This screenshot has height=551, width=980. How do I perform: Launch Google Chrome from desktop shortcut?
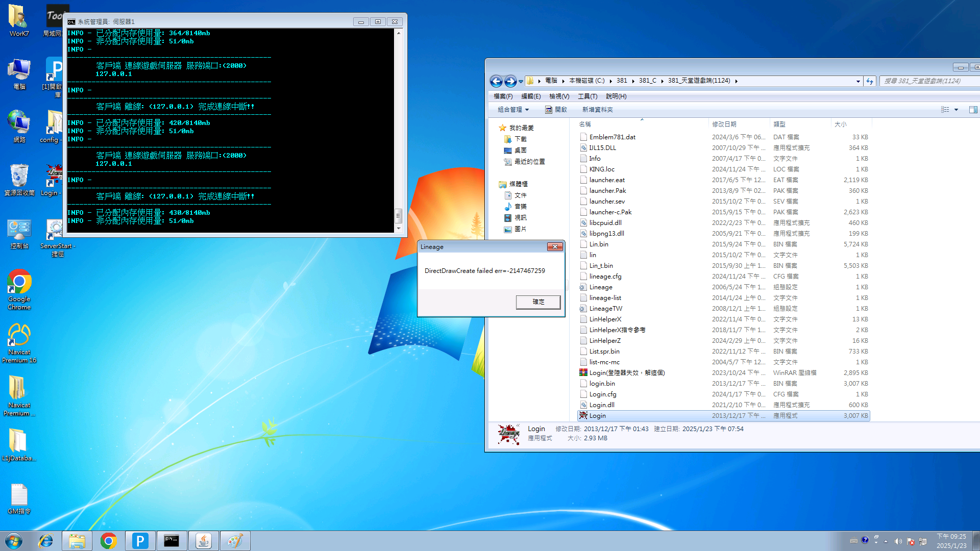19,290
